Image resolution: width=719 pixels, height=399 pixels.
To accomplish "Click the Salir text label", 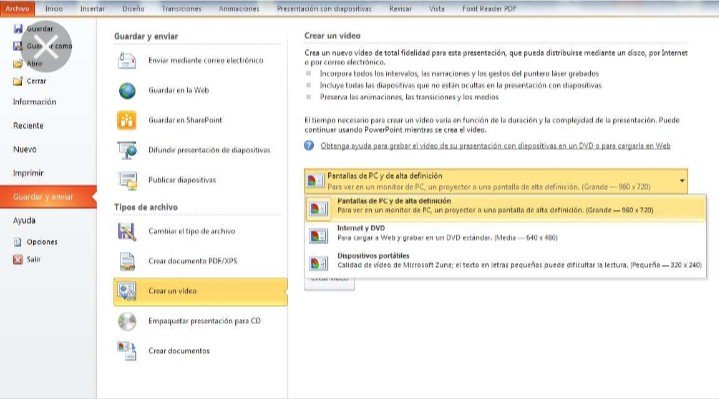I will [x=33, y=260].
